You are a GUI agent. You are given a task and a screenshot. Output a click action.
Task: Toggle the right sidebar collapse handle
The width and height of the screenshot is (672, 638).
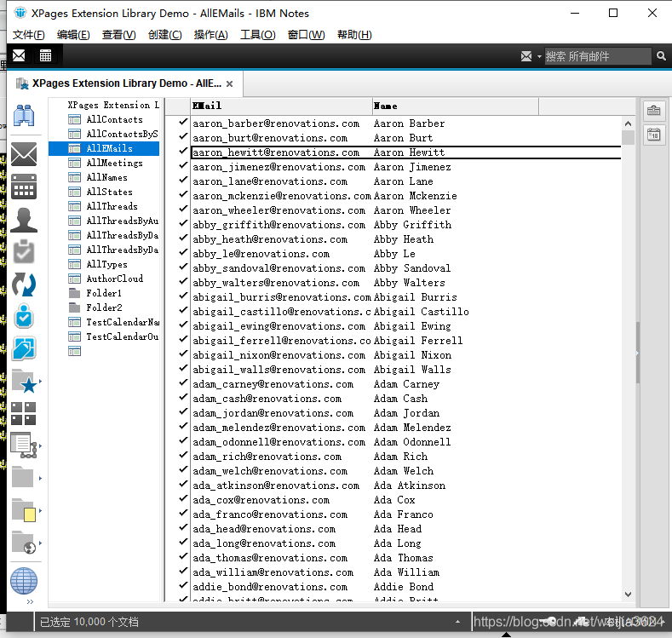coord(638,353)
